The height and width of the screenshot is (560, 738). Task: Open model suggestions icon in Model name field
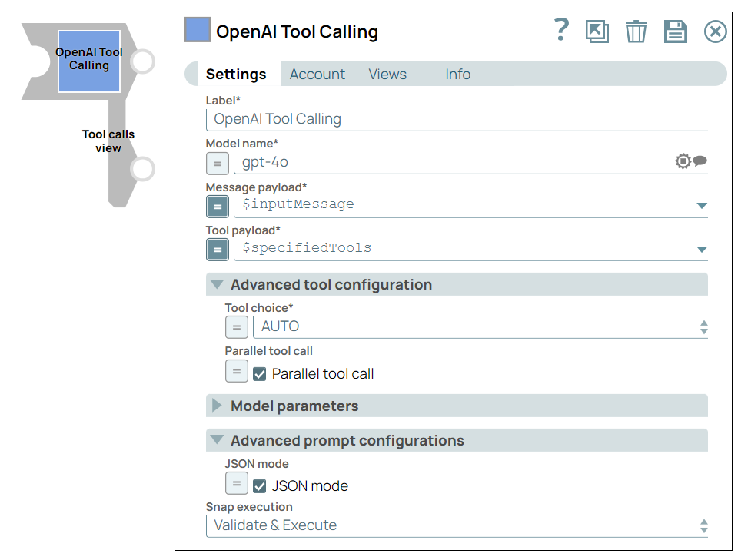coord(691,161)
